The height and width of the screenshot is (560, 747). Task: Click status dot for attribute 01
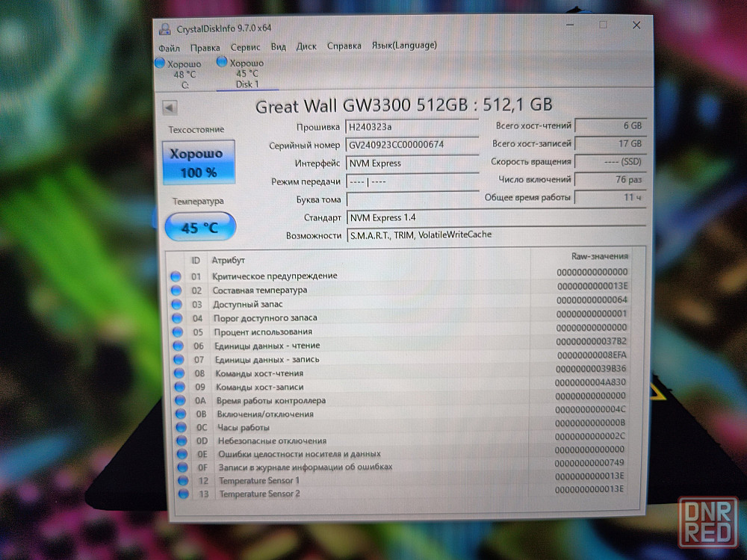[x=176, y=276]
